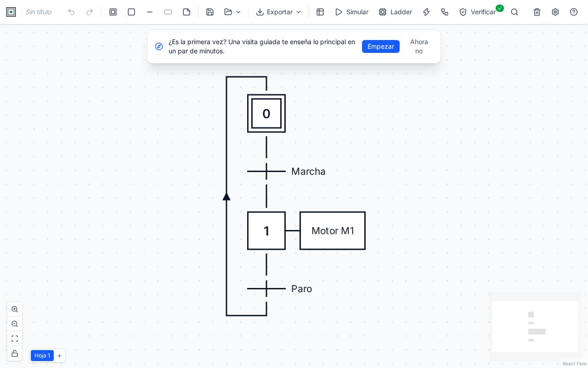Add an initial step (double square) tool
Image resolution: width=588 pixels, height=368 pixels.
pyautogui.click(x=113, y=12)
